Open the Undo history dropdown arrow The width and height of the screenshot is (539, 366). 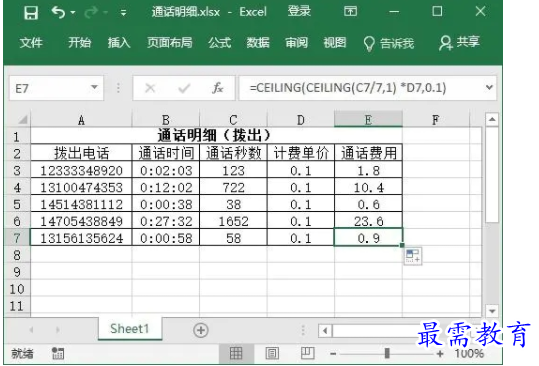73,13
